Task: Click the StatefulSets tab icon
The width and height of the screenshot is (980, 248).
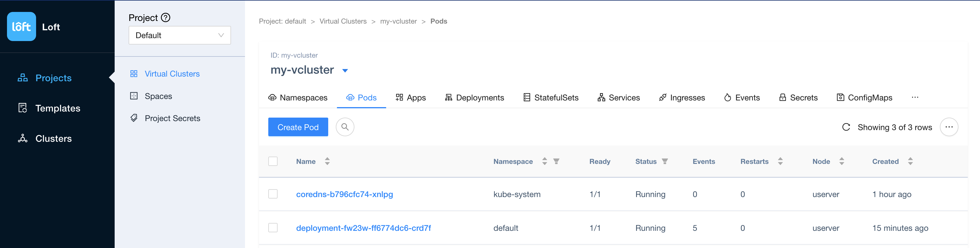Action: [x=527, y=98]
